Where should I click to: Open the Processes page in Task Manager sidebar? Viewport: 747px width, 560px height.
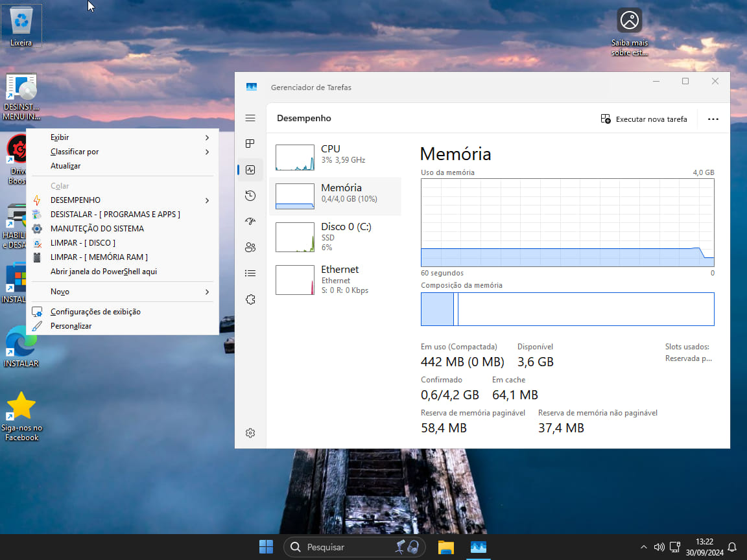point(250,144)
